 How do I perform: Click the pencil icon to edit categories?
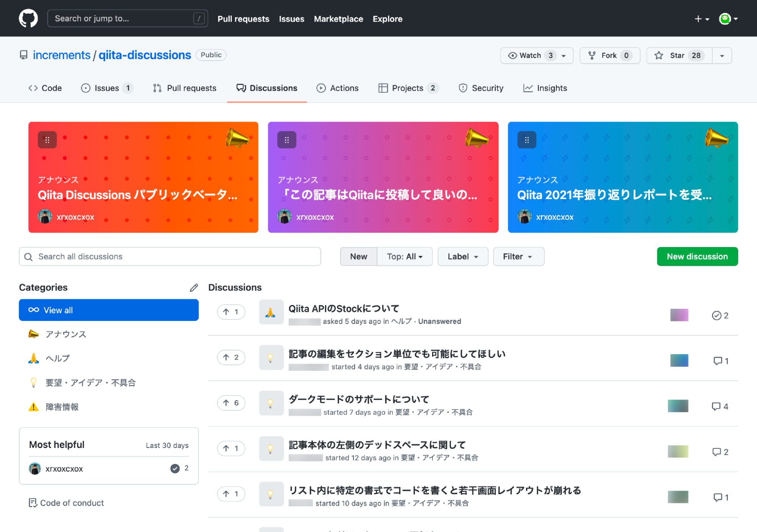coord(194,288)
